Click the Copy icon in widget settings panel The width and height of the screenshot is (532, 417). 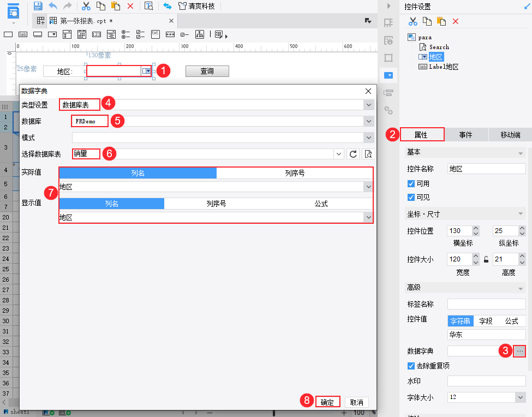[427, 21]
